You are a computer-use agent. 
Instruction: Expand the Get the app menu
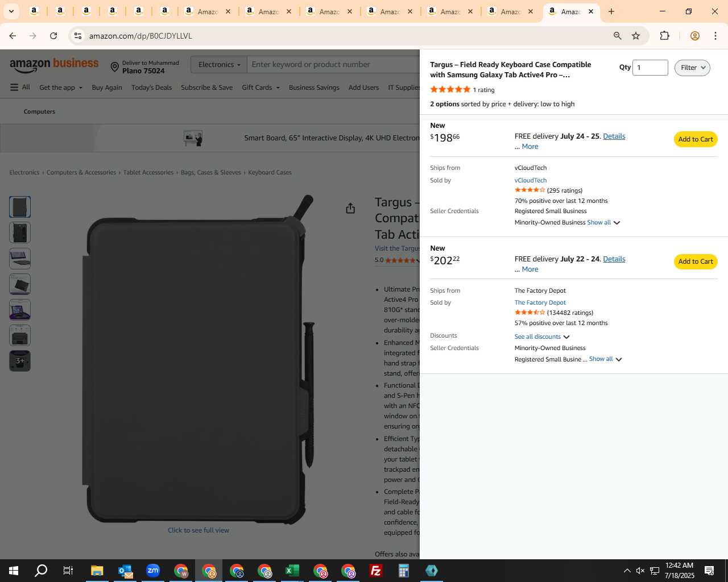coord(61,88)
